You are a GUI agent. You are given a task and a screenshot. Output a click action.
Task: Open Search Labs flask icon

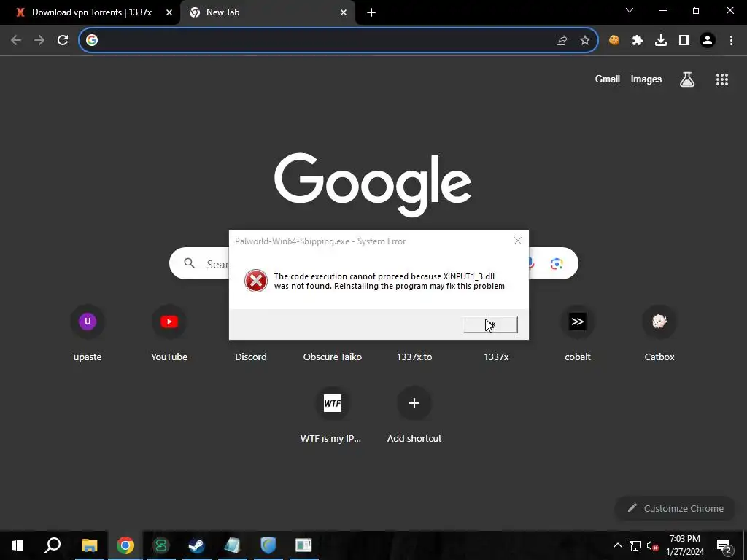(687, 79)
